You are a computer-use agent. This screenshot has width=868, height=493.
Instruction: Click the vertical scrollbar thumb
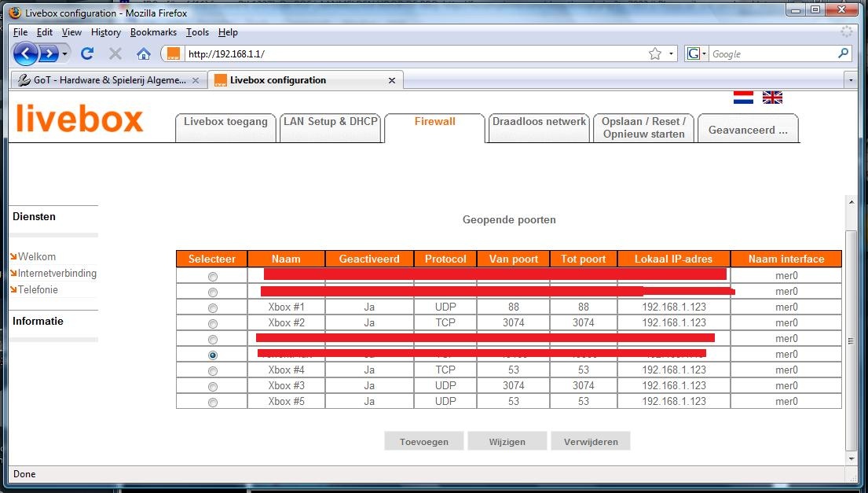(852, 340)
